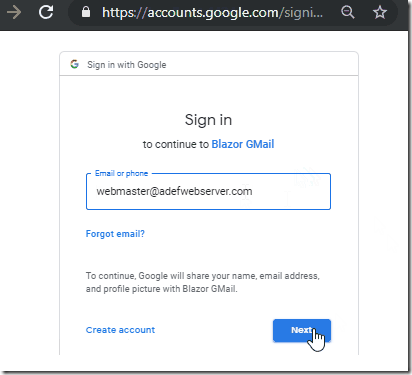Focus the accounts.google.com URL text
Viewport: 412px width, 375px height.
click(x=212, y=13)
